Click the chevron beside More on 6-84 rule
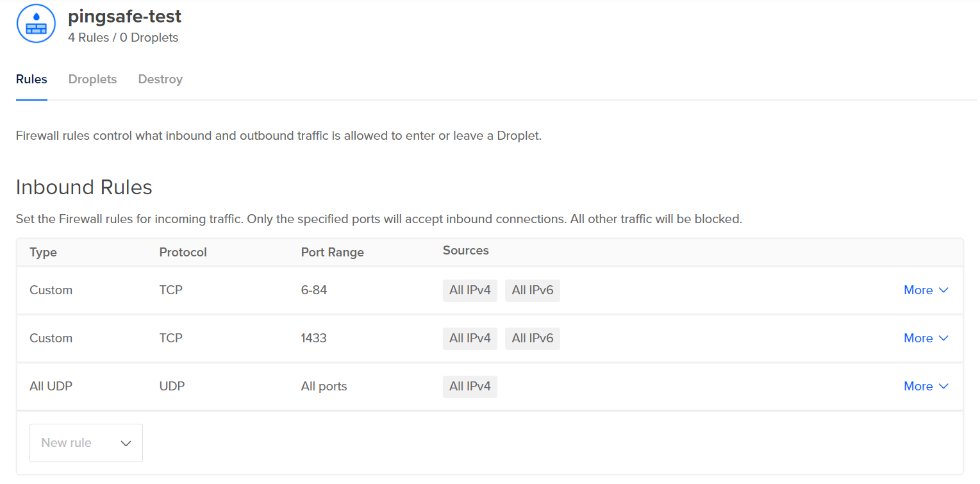Screen dimensions: 980x484 943,290
